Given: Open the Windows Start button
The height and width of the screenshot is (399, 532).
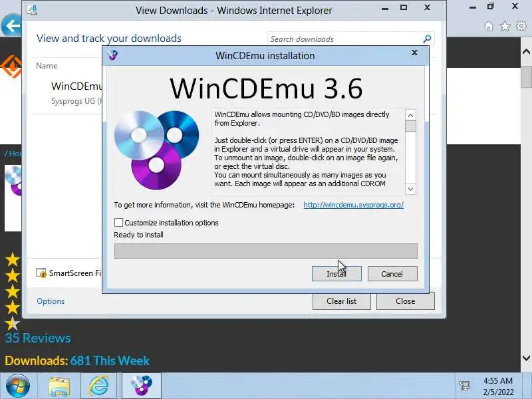Looking at the screenshot, I should [18, 386].
